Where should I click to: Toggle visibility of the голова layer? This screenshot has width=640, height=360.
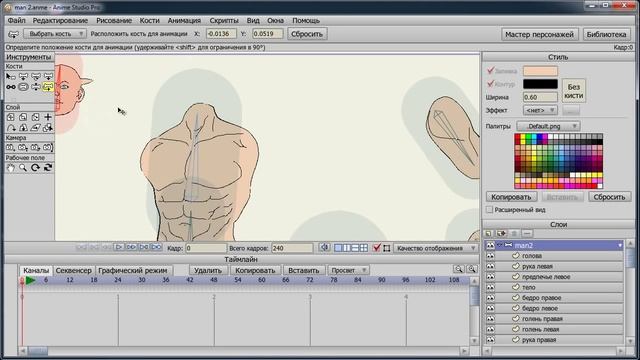(490, 256)
